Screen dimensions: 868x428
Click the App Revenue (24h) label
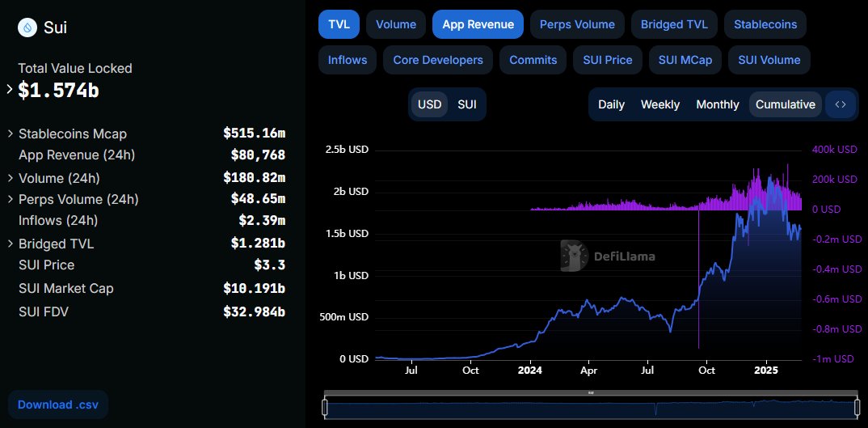click(x=77, y=155)
